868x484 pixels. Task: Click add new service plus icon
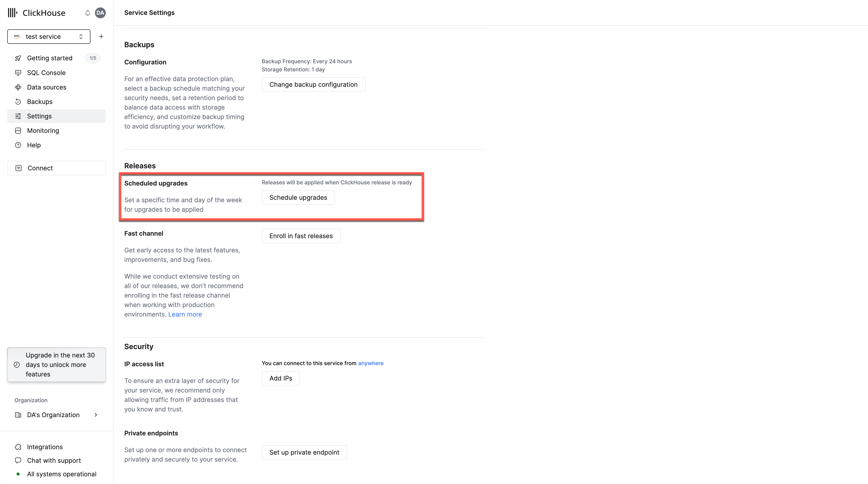tap(101, 36)
